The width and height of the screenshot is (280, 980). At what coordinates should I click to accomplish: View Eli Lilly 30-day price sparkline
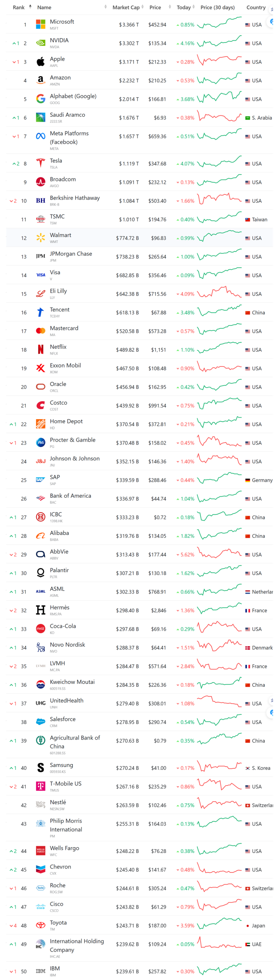pyautogui.click(x=219, y=293)
